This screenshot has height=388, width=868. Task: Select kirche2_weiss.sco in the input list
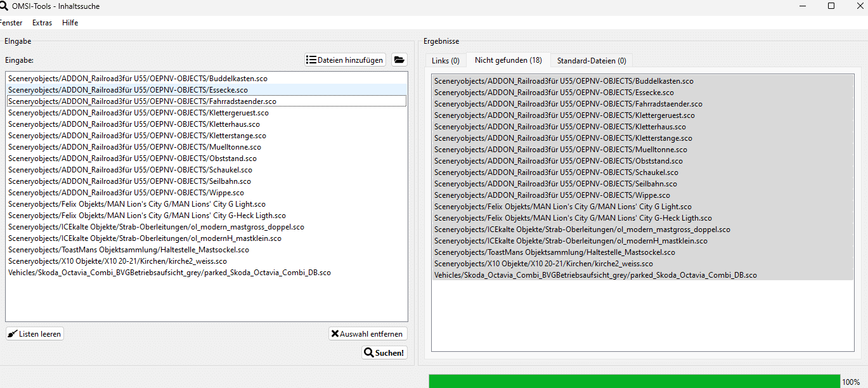click(x=117, y=261)
